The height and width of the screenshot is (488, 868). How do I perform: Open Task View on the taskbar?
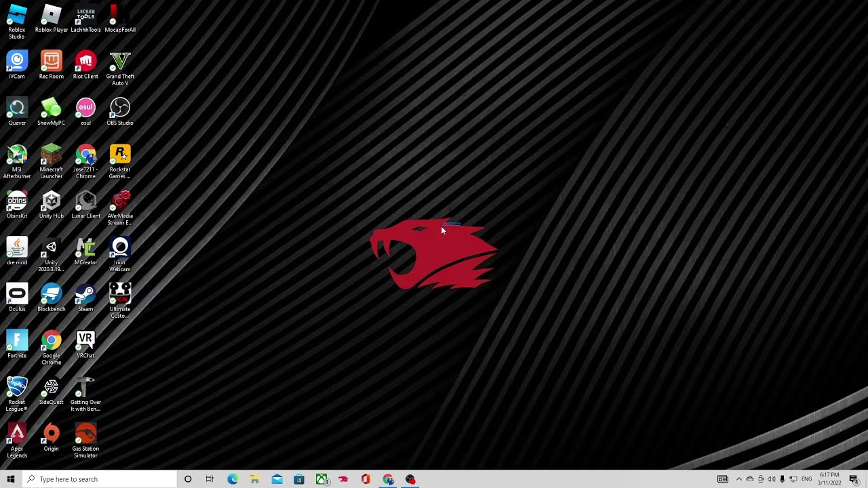point(210,479)
